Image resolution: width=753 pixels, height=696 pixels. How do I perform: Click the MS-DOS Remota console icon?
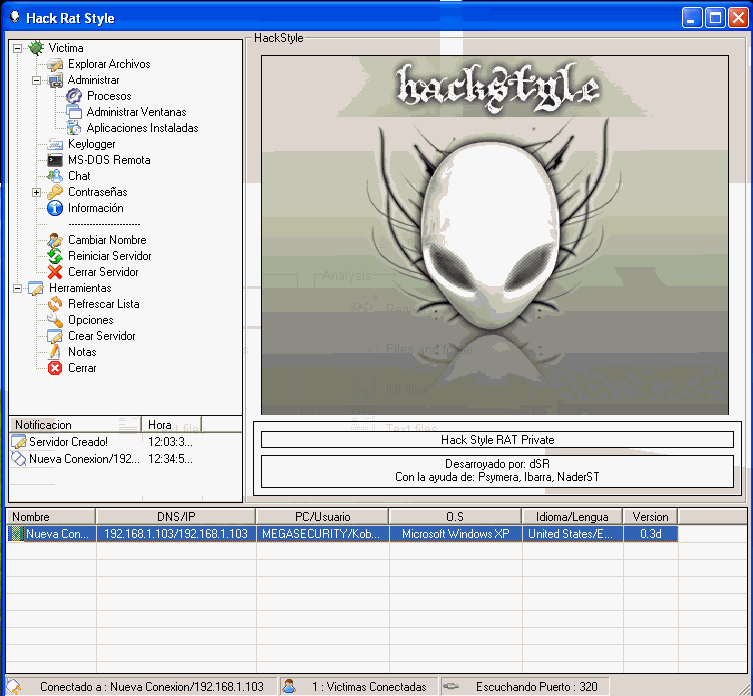click(x=55, y=160)
